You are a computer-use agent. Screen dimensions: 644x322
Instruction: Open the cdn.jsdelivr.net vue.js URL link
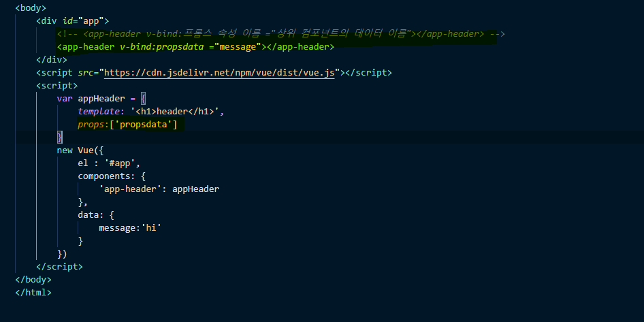[219, 73]
